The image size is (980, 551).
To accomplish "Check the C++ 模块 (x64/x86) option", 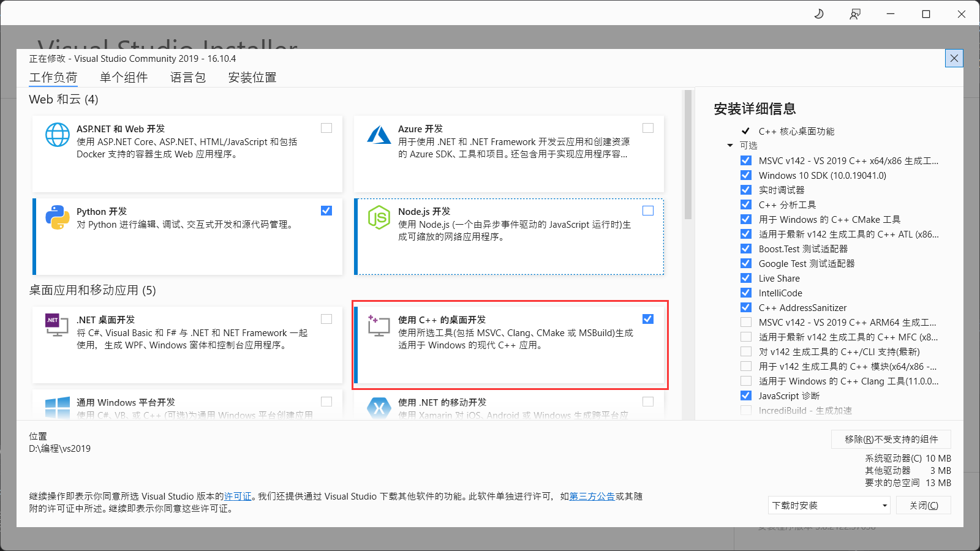I will 746,366.
